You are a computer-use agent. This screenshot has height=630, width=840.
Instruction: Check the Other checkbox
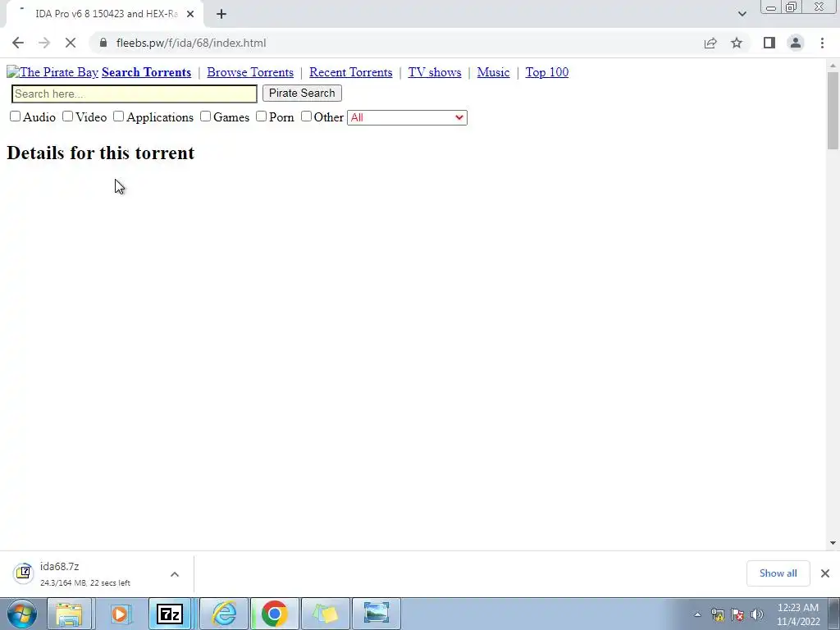pos(306,116)
